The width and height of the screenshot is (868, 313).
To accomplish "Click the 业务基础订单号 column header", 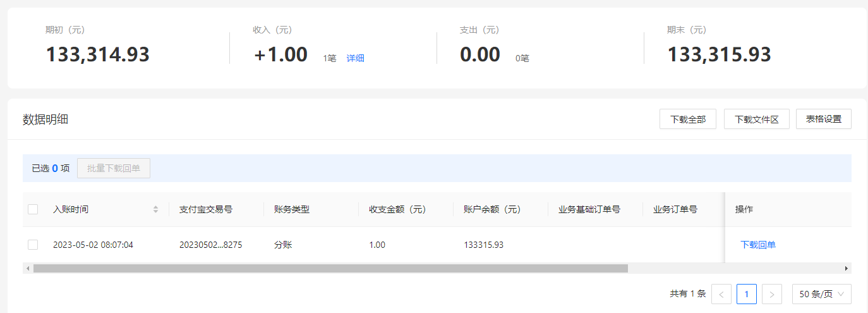I will [589, 209].
